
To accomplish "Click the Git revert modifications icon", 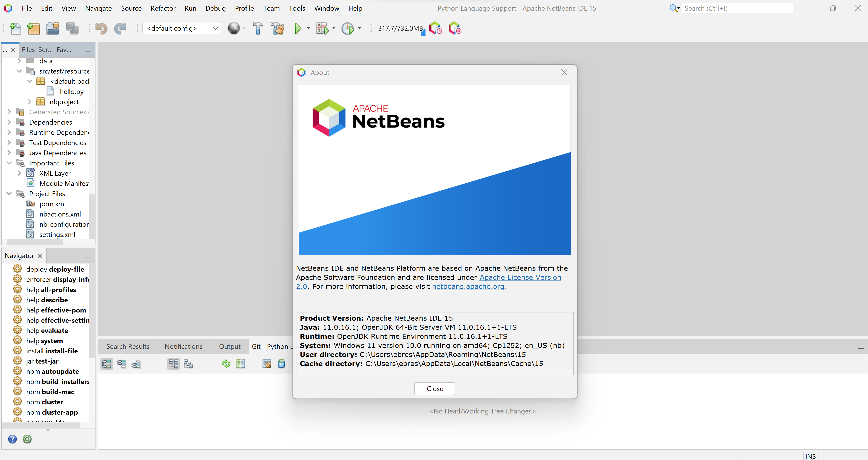I will click(x=267, y=364).
